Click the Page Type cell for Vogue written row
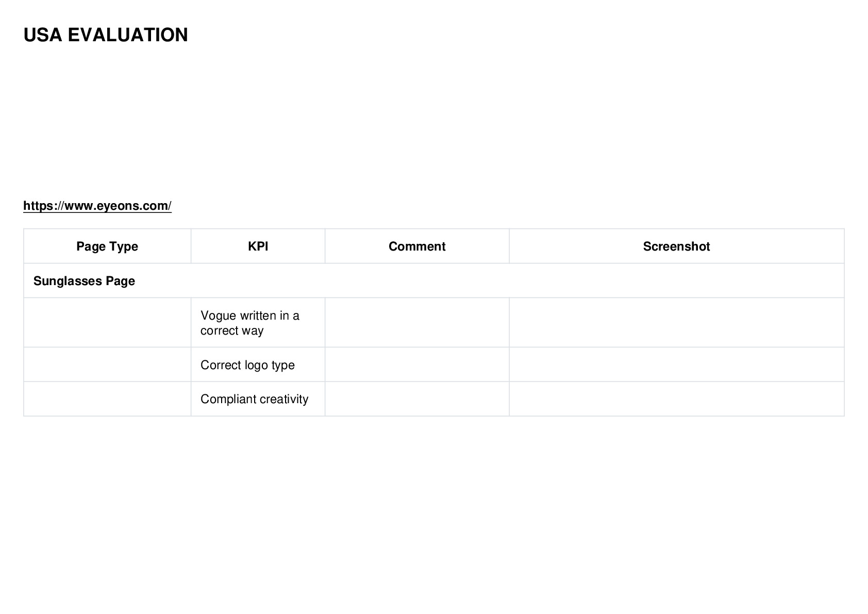Viewport: 868px width, 614px height. (x=107, y=323)
